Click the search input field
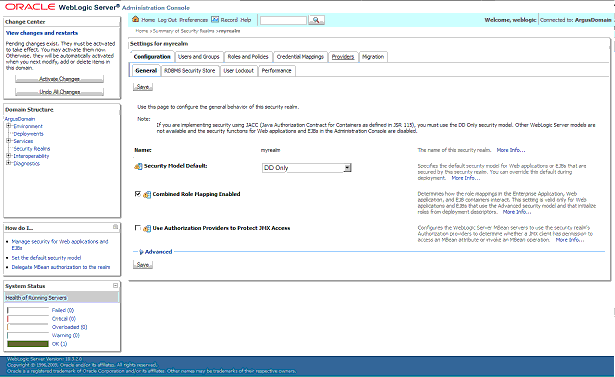 [x=283, y=20]
